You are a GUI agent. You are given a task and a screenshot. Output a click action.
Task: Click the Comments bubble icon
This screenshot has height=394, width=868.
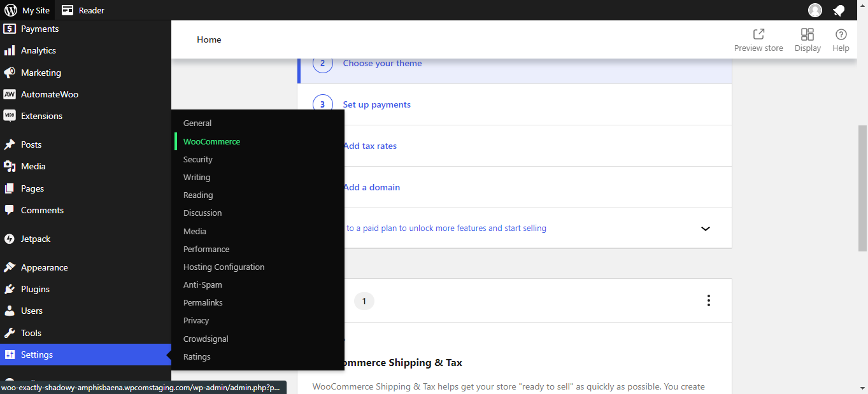pyautogui.click(x=10, y=210)
